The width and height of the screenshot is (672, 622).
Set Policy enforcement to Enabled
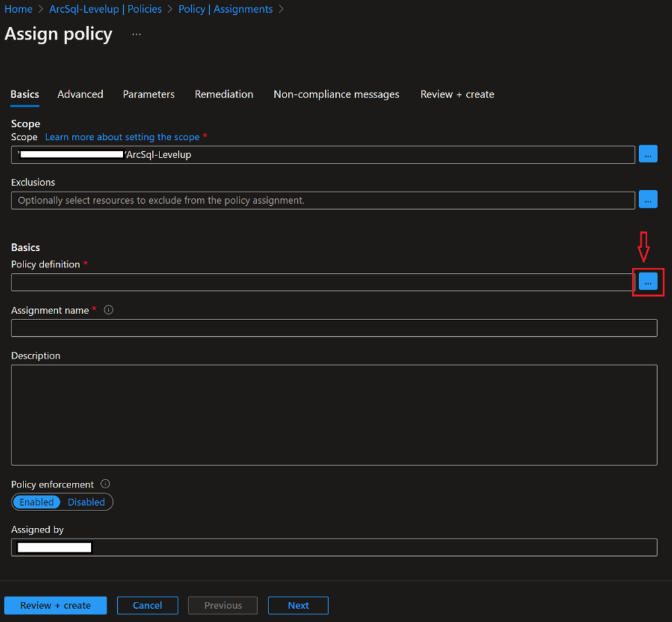37,502
